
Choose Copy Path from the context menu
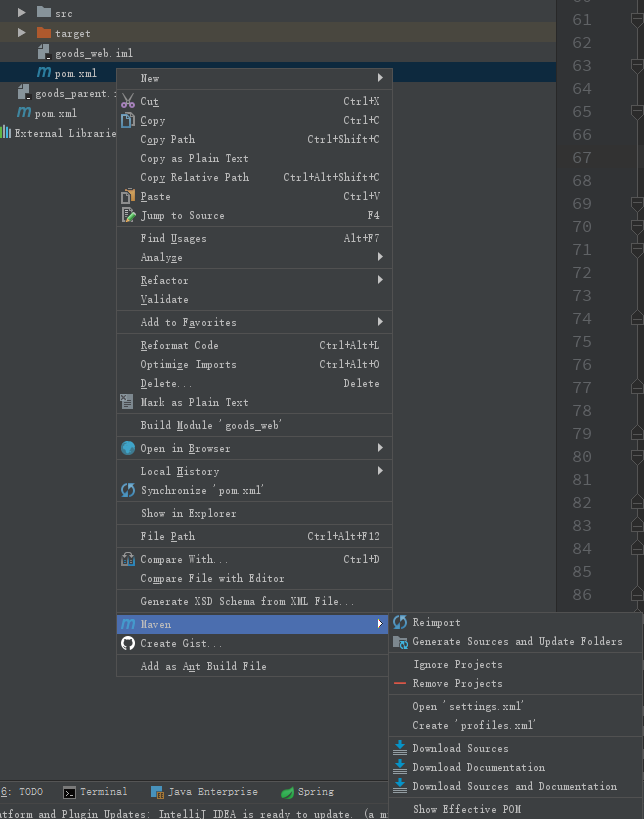[x=254, y=139]
